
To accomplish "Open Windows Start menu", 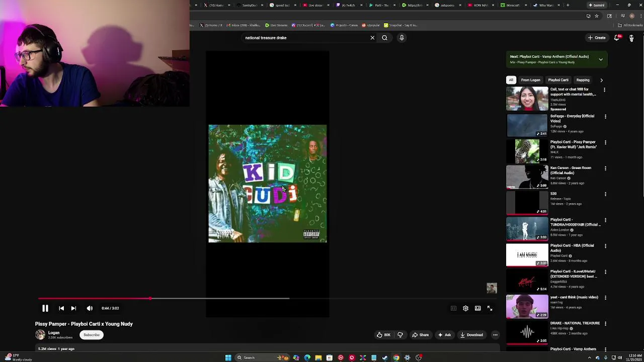I will point(228,357).
